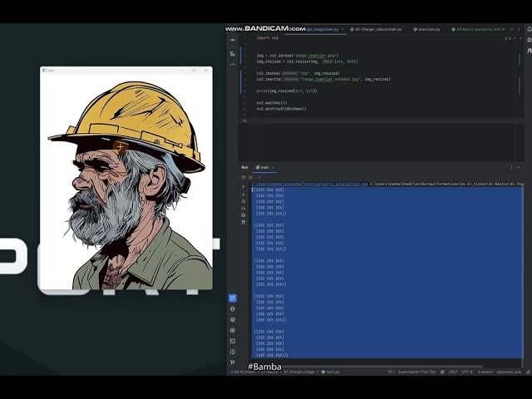The width and height of the screenshot is (532, 399).
Task: Open the Run tool window button
Action: (x=233, y=298)
